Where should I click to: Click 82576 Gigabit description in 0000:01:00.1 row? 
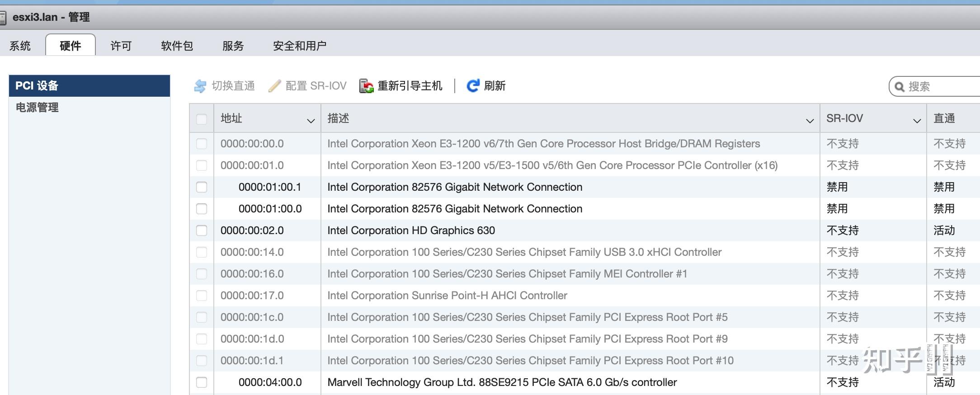(x=455, y=187)
